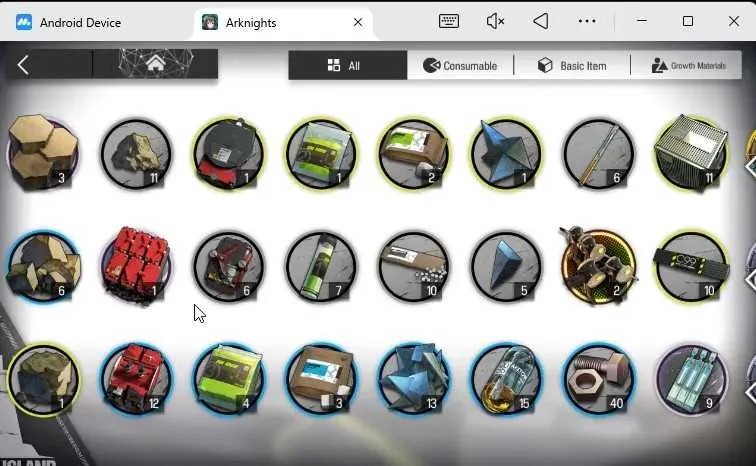756x466 pixels.
Task: Select the All items tab
Action: click(348, 66)
